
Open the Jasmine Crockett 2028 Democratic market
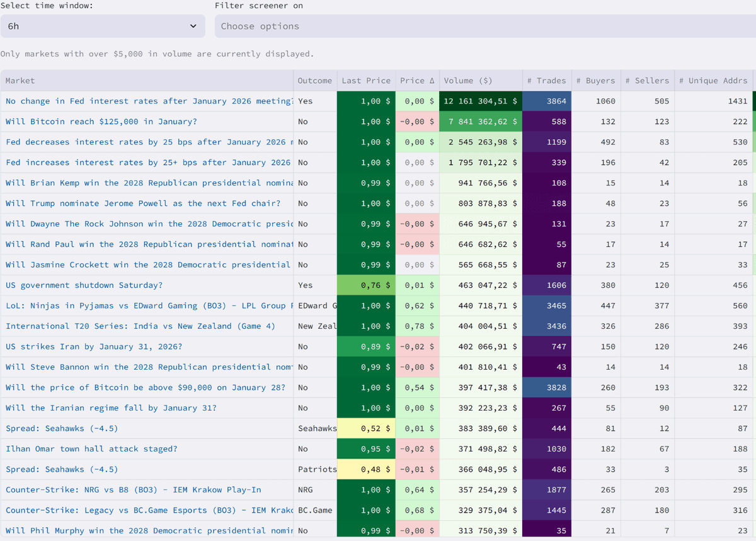[x=148, y=265]
